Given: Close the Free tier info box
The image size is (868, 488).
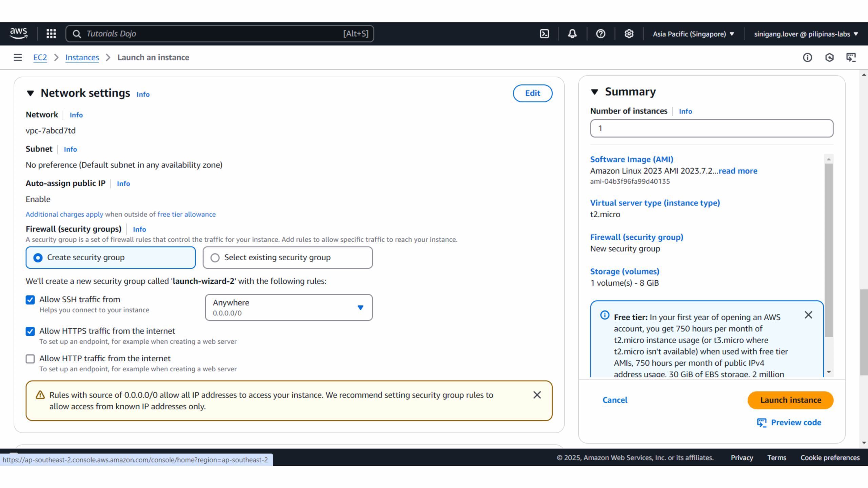Looking at the screenshot, I should [x=808, y=315].
